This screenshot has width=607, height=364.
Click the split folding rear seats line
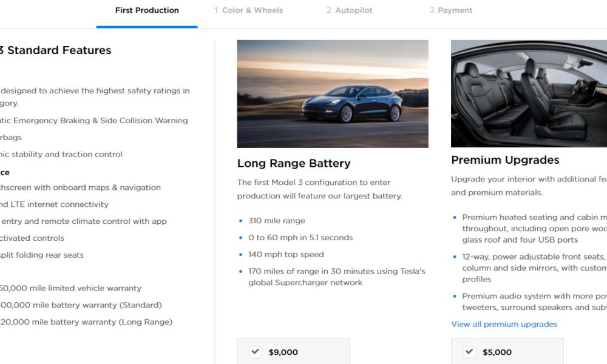[42, 255]
